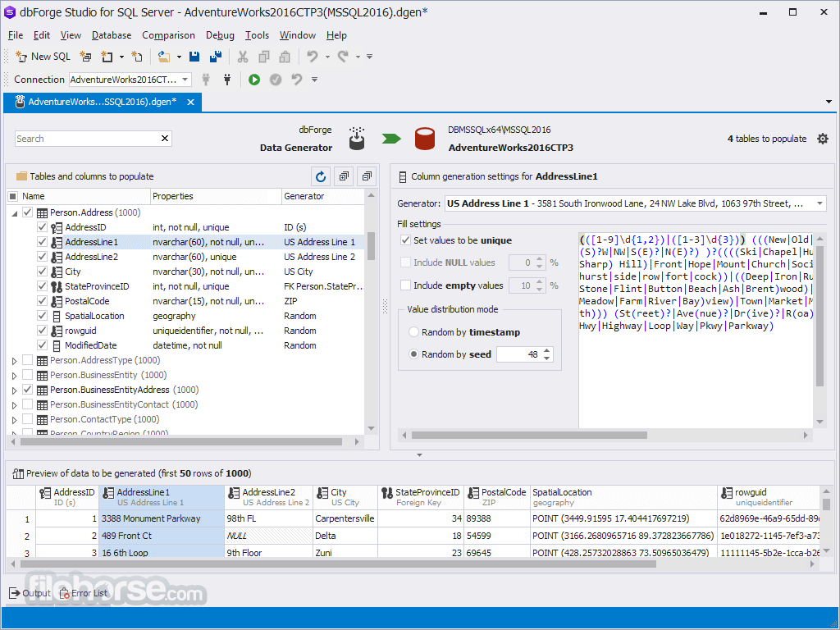Click the Refresh icon in tables panel
The image size is (840, 630).
pyautogui.click(x=321, y=176)
